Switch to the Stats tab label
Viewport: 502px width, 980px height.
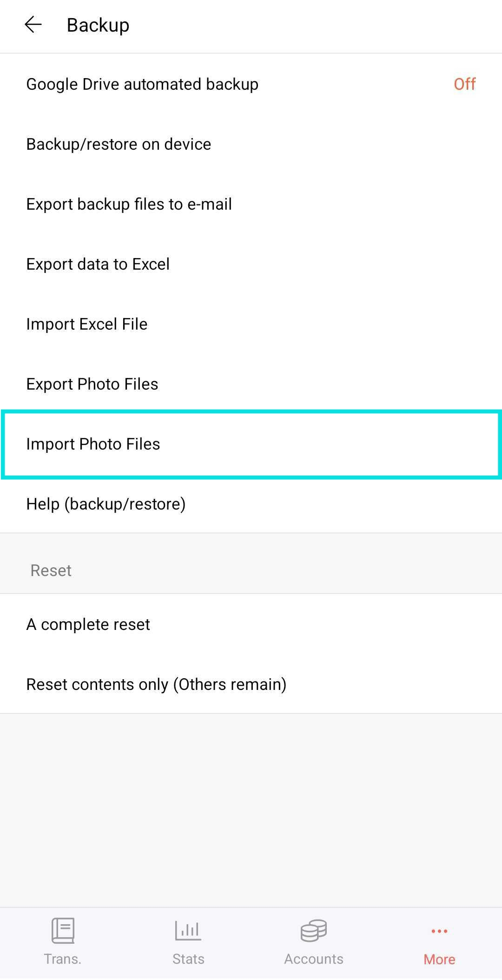(188, 959)
